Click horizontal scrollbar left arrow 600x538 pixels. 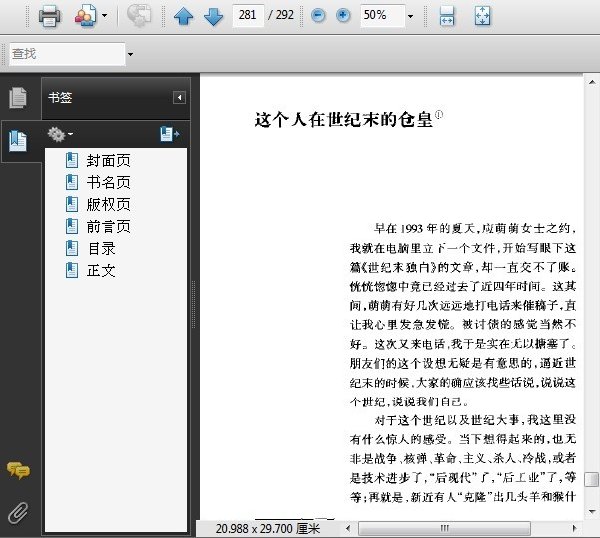click(348, 529)
